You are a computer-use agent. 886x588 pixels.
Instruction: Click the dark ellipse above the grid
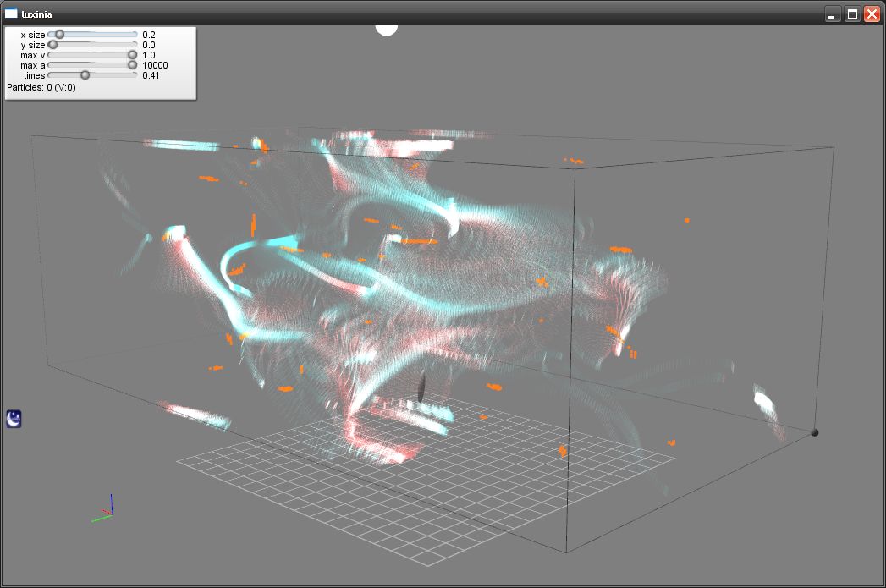point(420,387)
